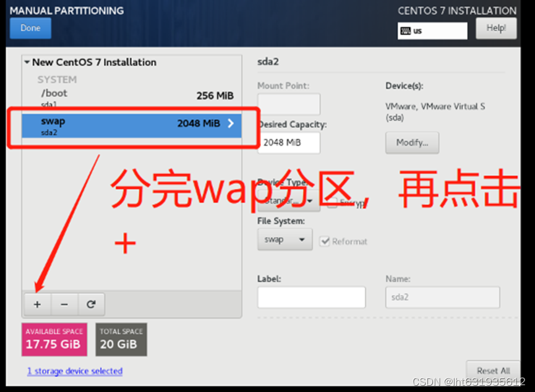Click the Desired Capacity field 2048 MiB
535x392 pixels.
point(289,143)
